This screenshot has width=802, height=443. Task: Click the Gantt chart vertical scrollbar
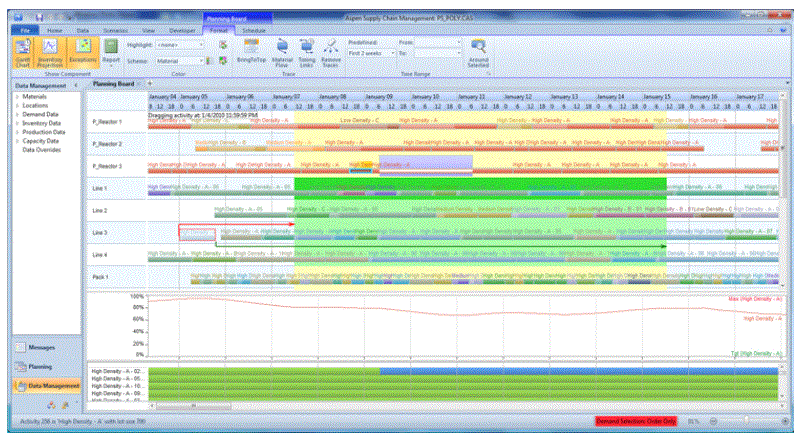click(783, 148)
